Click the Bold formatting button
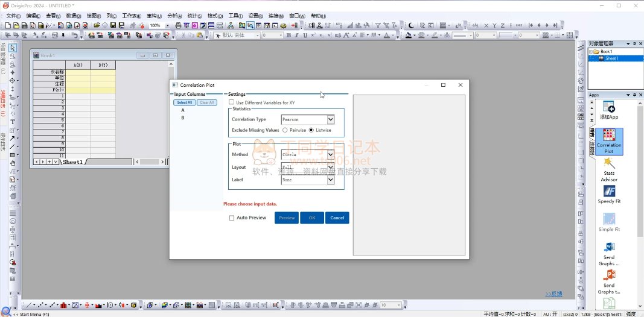 click(289, 36)
